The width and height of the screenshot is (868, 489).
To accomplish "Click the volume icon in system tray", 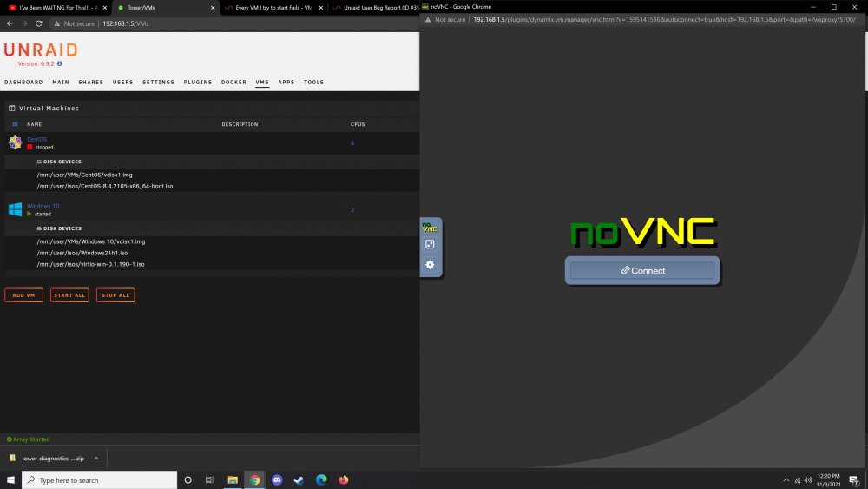I will (808, 480).
